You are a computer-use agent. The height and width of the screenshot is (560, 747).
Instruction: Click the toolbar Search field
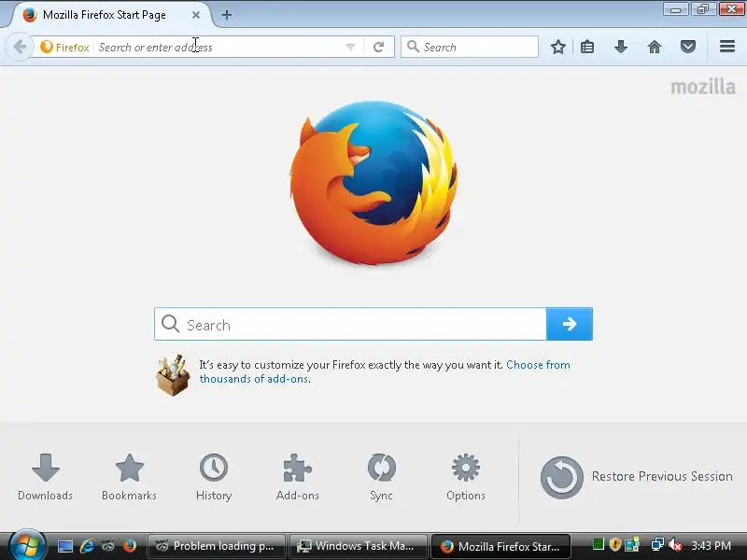[470, 48]
